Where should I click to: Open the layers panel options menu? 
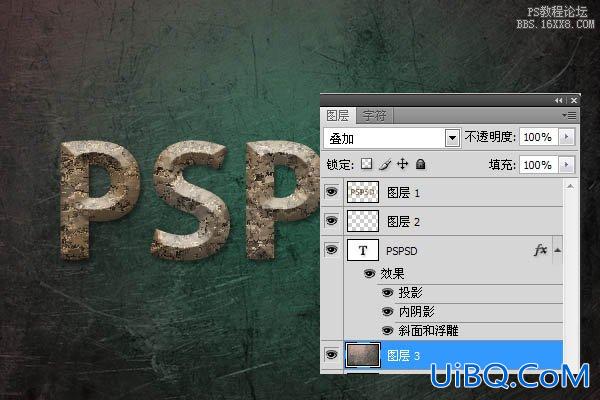(x=569, y=115)
